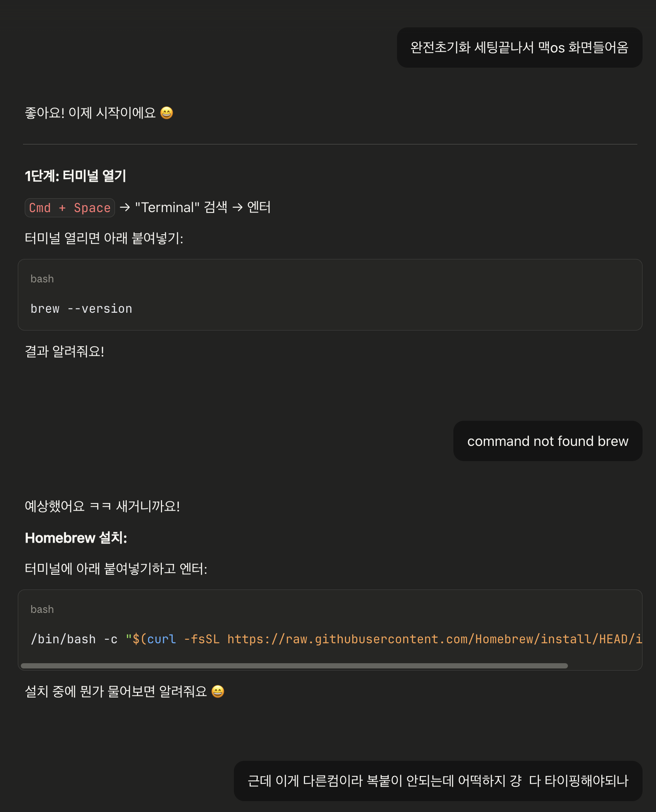656x812 pixels.
Task: Click the '예상했어요 ㅋㅋ 새거니까요!' text
Action: pos(102,506)
